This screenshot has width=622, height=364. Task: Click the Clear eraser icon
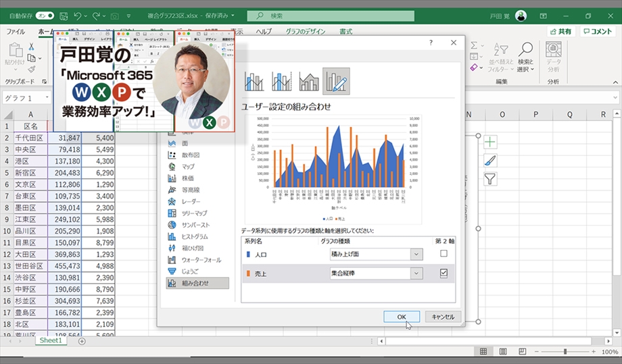click(474, 68)
